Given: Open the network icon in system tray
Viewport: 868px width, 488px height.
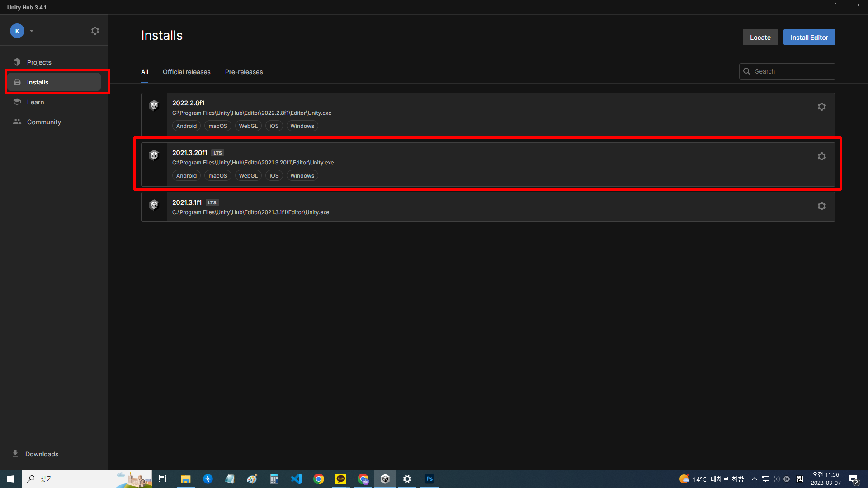Looking at the screenshot, I should coord(765,479).
